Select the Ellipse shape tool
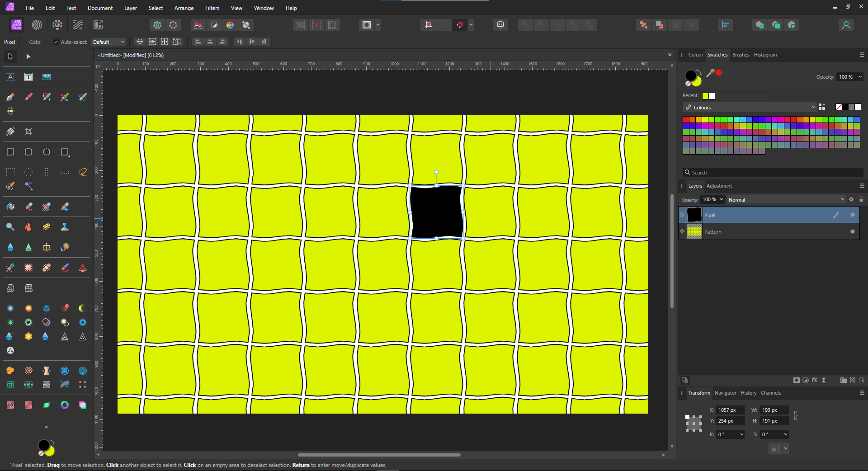This screenshot has height=471, width=868. tap(47, 152)
